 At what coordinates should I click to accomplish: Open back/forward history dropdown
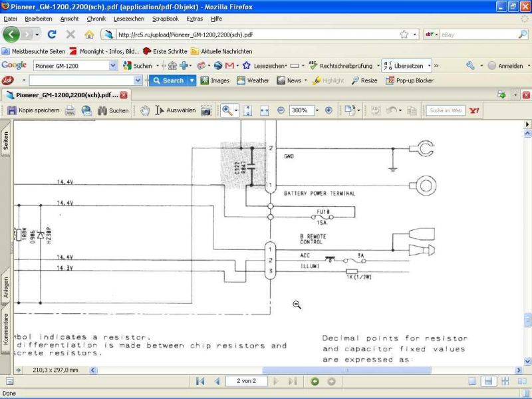pyautogui.click(x=37, y=35)
